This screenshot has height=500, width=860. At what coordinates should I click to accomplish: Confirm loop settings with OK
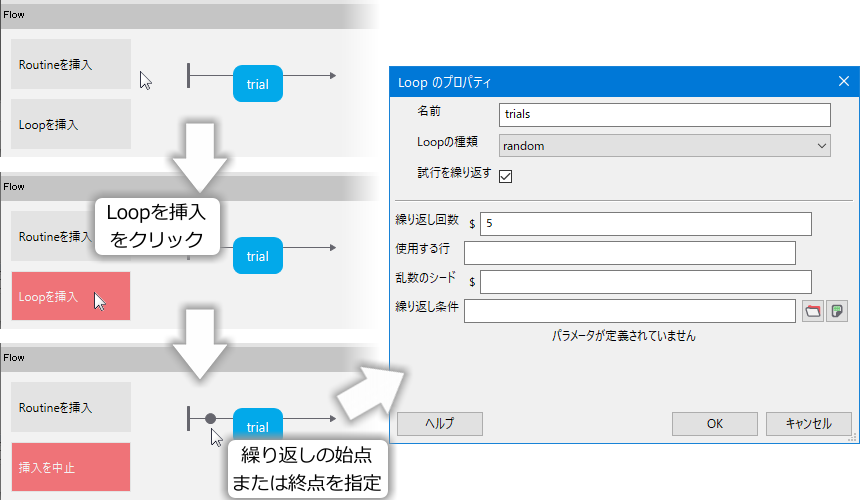pyautogui.click(x=715, y=424)
